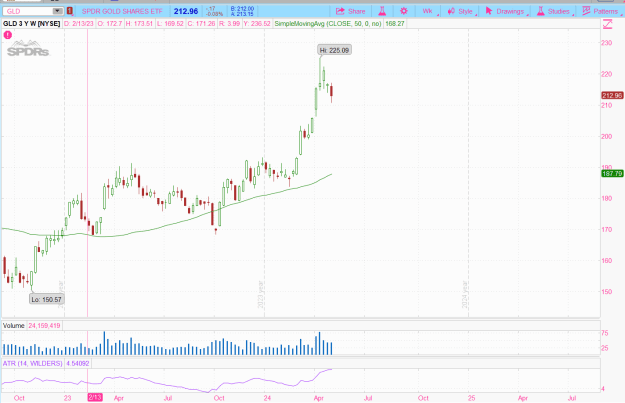Click the H: 173.51 high value
The width and height of the screenshot is (625, 403).
click(139, 24)
